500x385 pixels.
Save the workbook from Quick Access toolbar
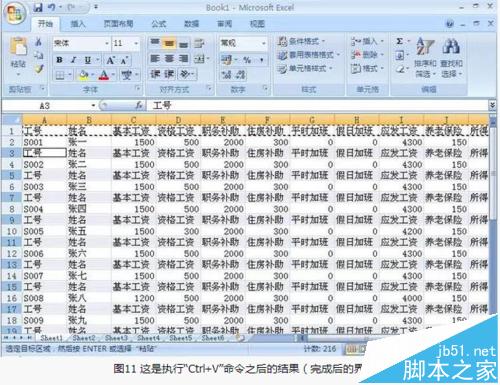(x=38, y=7)
